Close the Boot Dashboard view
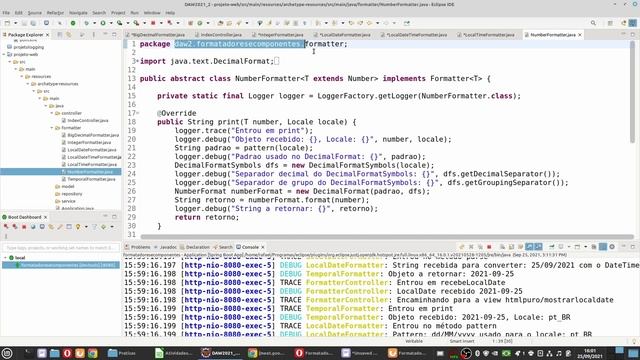Image resolution: width=640 pixels, height=360 pixels. [45, 217]
